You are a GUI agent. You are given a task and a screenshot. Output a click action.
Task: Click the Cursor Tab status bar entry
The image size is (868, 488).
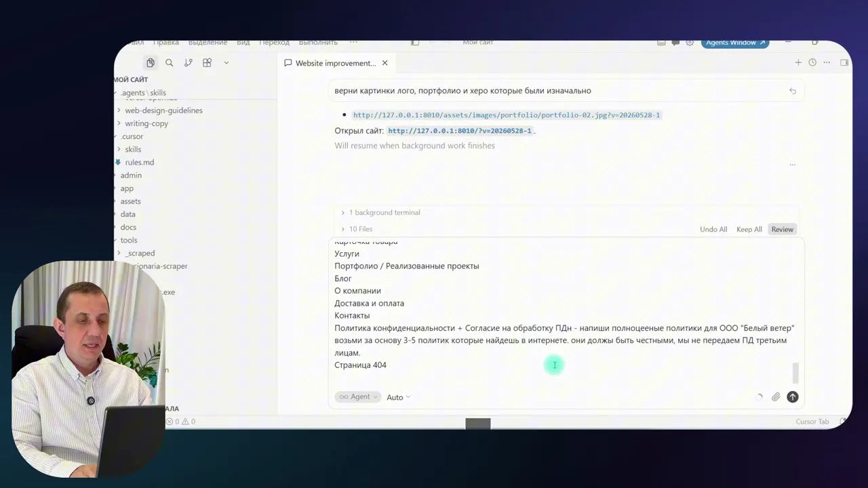pos(812,422)
